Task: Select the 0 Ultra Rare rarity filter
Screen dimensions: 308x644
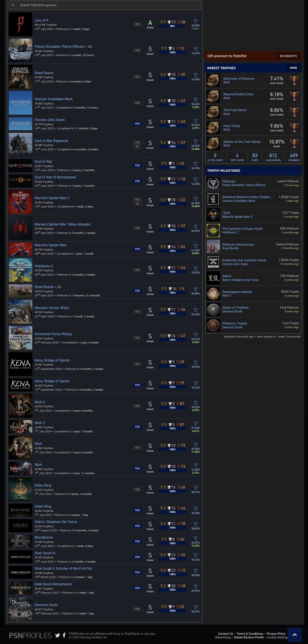Action: coord(215,157)
